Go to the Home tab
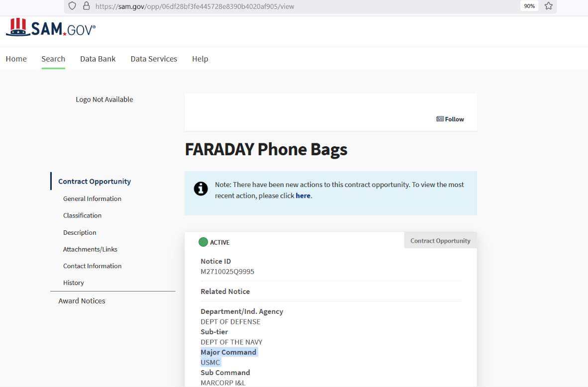The image size is (588, 387). pos(16,59)
